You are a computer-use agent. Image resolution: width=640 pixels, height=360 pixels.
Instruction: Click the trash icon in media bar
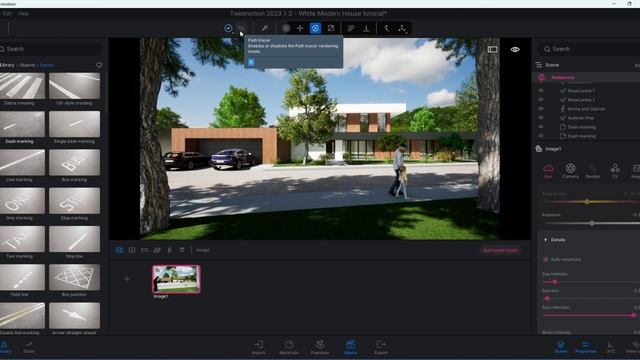tap(182, 250)
